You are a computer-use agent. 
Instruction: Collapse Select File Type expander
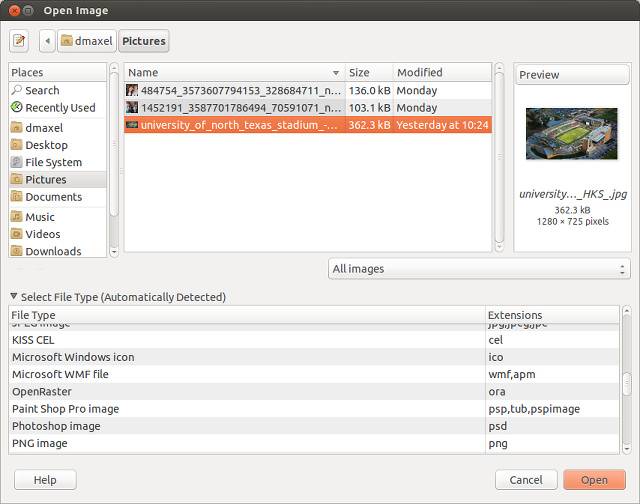click(14, 296)
